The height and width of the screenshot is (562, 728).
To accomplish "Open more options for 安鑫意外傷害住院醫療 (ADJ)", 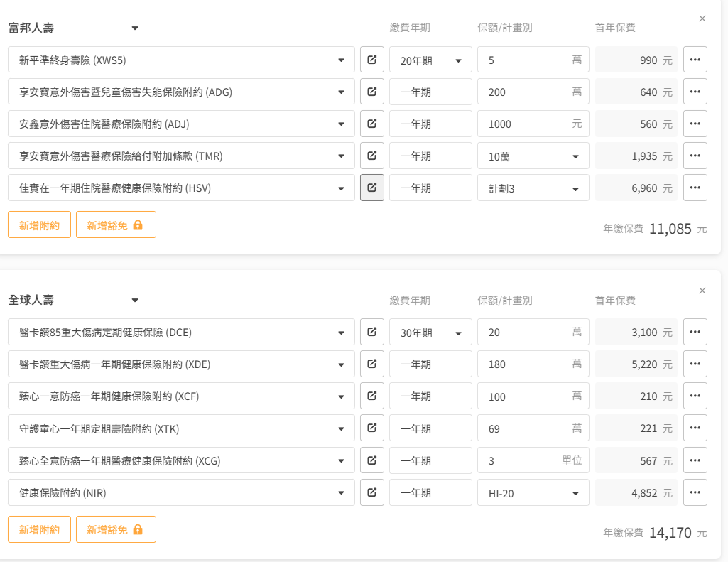I will (695, 124).
